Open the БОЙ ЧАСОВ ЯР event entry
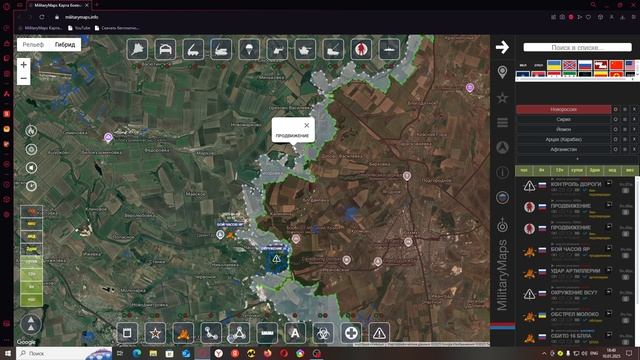 tap(570, 249)
